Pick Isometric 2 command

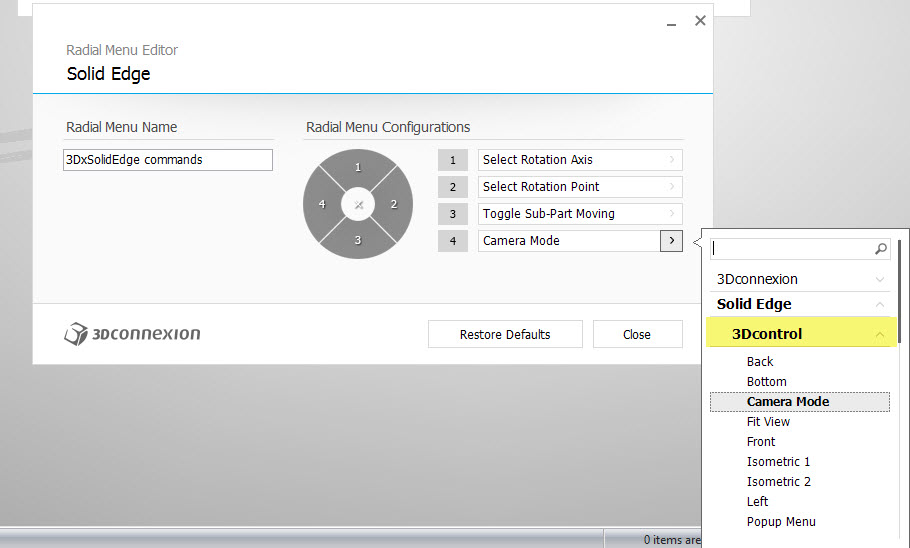779,481
